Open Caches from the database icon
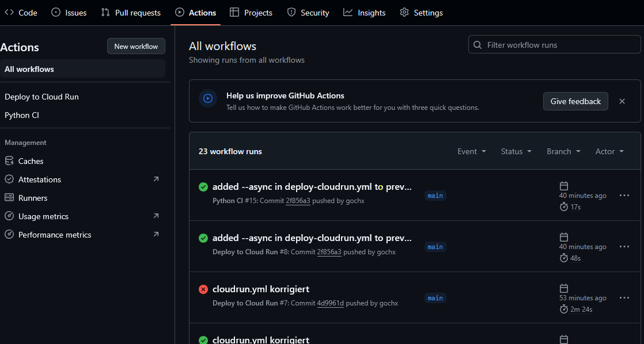This screenshot has width=644, height=344. click(9, 161)
